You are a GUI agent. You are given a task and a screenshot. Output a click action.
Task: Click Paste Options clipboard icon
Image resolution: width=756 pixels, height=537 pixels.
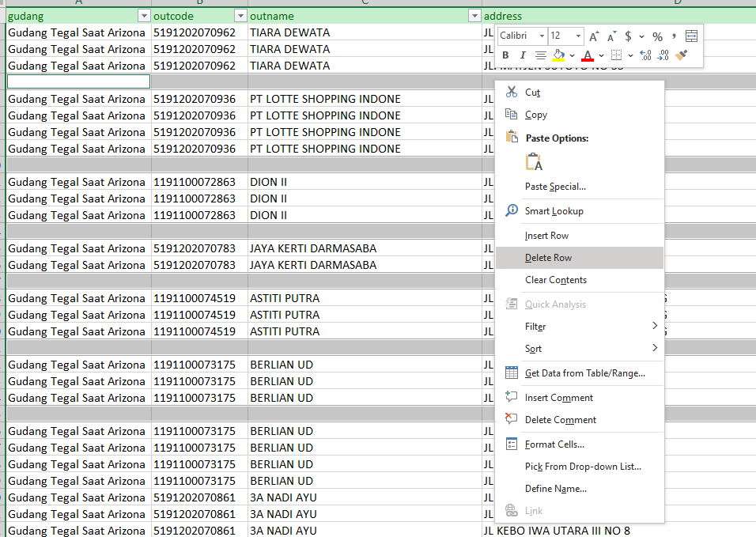512,137
